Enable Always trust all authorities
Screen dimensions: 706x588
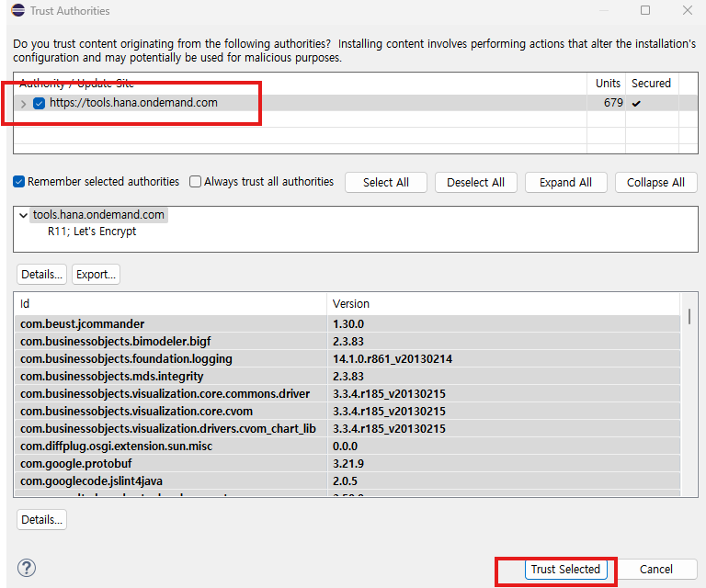195,182
